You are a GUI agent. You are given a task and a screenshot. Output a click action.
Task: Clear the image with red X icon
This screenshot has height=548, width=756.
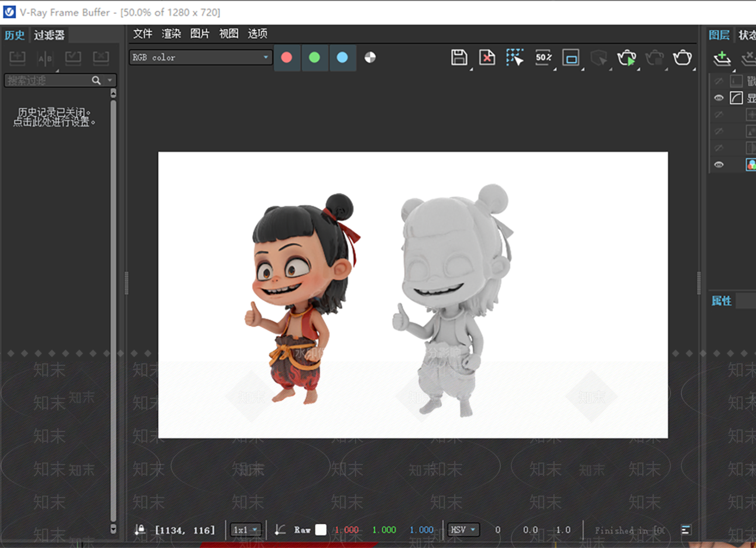click(487, 57)
